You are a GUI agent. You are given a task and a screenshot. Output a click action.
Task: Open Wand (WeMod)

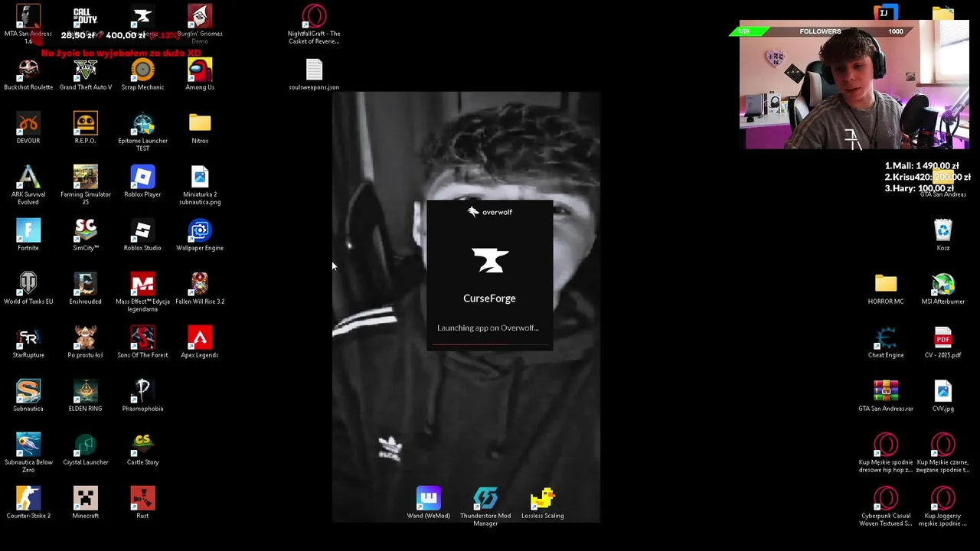(428, 503)
